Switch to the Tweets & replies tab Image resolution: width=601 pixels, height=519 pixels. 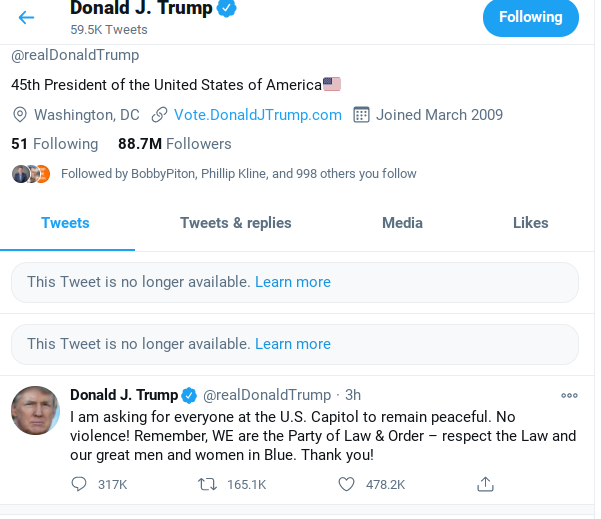pos(236,223)
